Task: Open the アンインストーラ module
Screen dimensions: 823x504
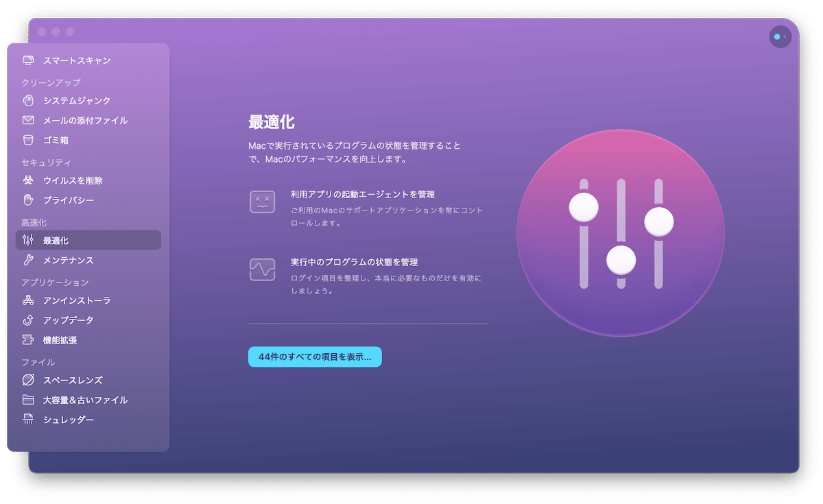Action: (88, 300)
